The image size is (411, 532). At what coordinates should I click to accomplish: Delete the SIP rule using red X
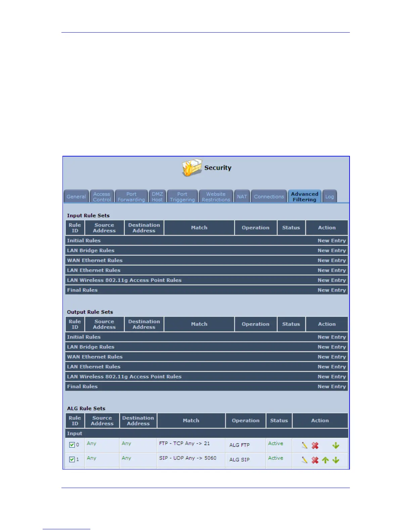[315, 460]
